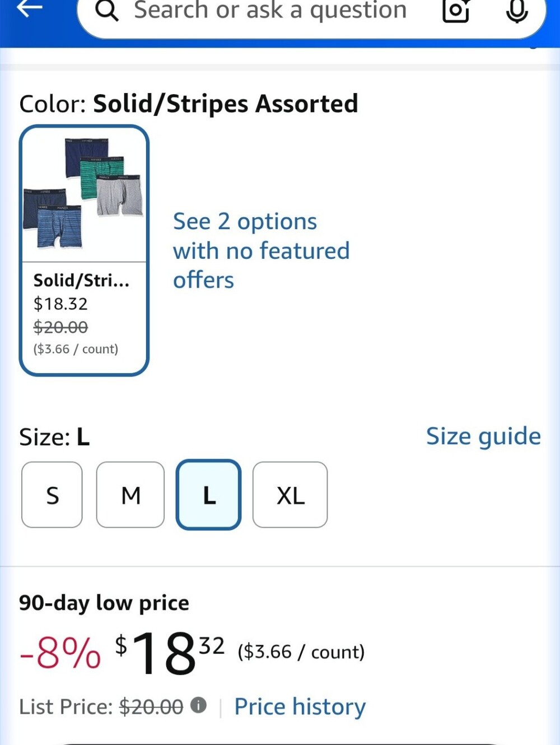This screenshot has width=560, height=745.
Task: Tap the boxer briefs product thumbnail
Action: tap(83, 193)
